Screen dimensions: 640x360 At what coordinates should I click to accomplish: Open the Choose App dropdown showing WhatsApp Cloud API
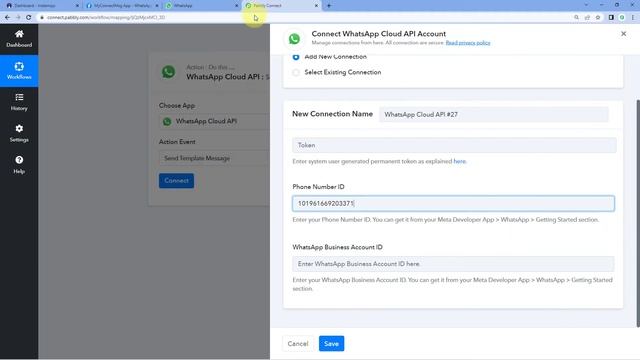tap(214, 121)
